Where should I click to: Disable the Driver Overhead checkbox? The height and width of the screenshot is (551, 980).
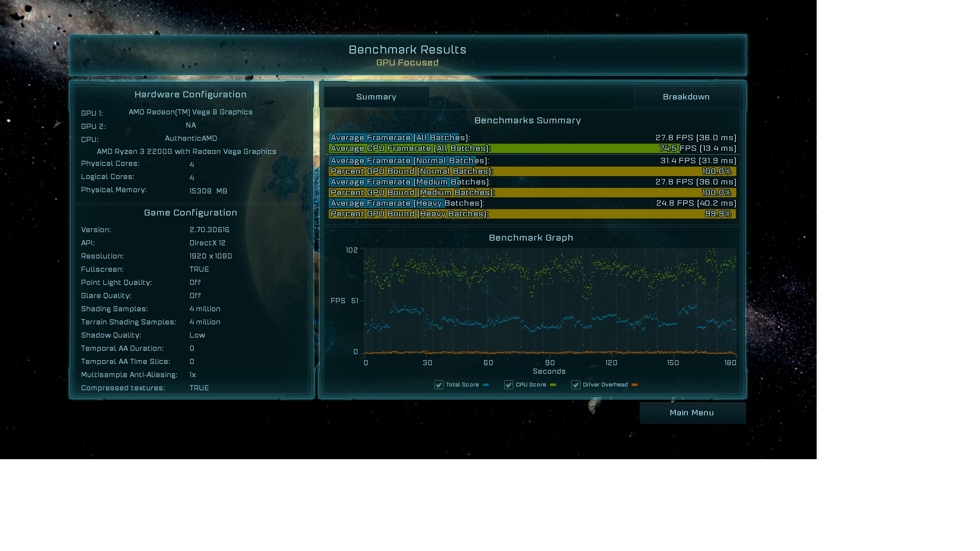click(575, 385)
